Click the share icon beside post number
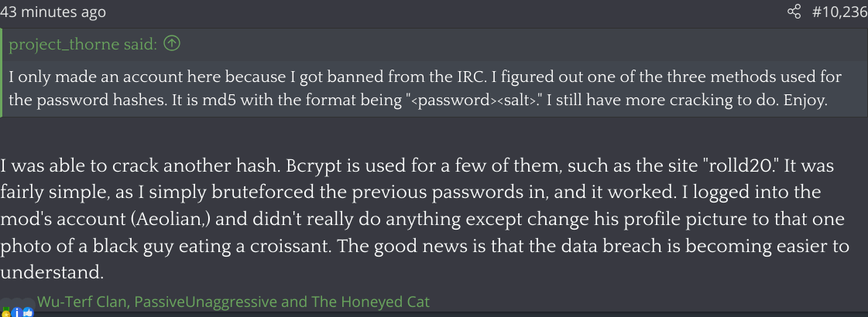The width and height of the screenshot is (868, 317). click(x=794, y=12)
